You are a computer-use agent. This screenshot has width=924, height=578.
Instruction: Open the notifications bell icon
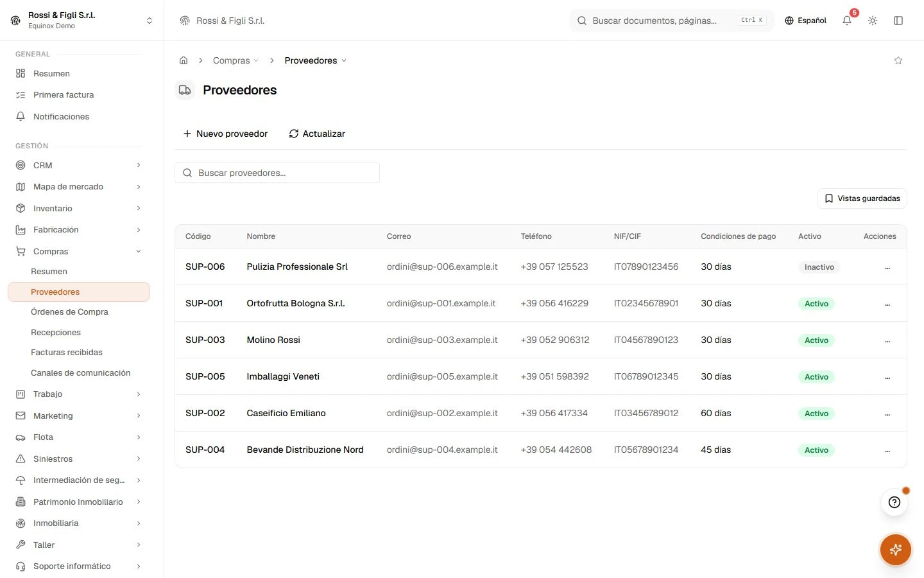(x=847, y=21)
